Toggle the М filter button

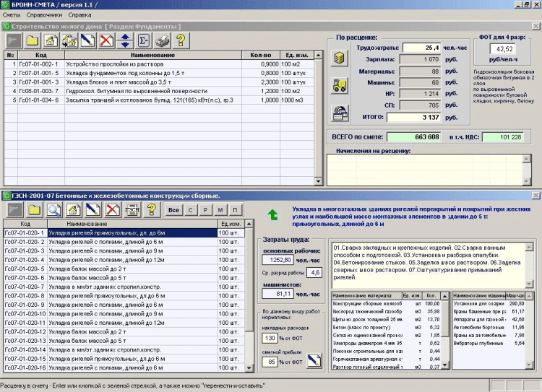(220, 210)
